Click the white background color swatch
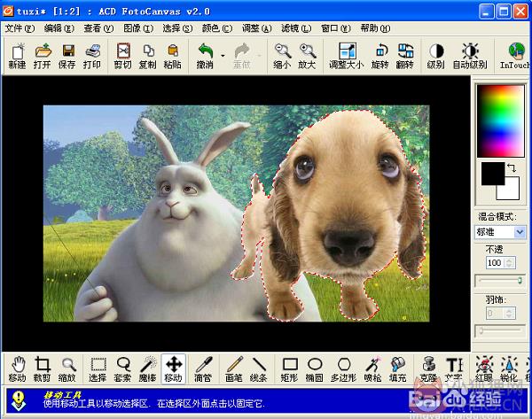 click(512, 191)
